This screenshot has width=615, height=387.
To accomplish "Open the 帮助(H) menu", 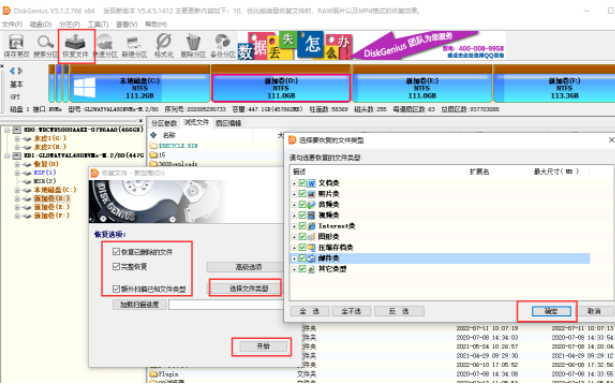I will (156, 24).
